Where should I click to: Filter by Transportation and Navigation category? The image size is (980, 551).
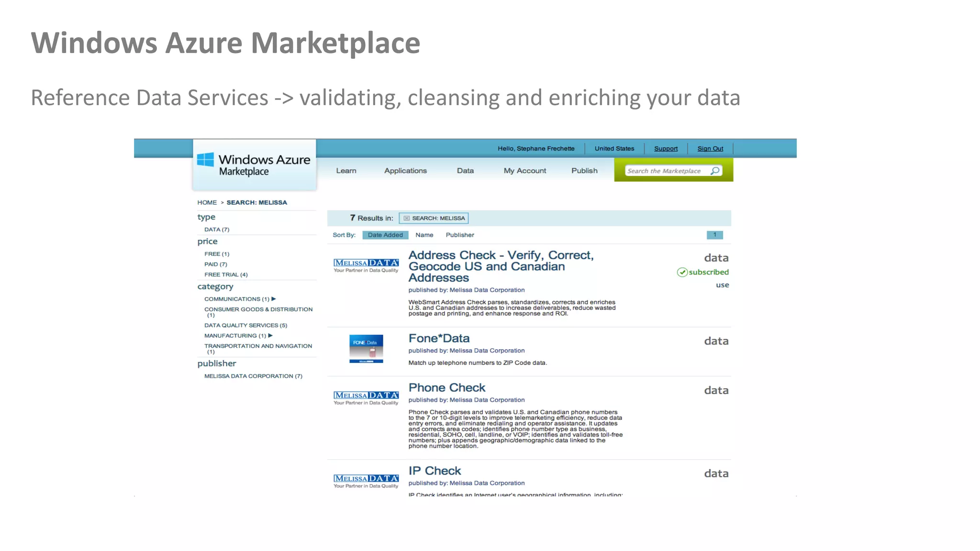click(x=258, y=349)
